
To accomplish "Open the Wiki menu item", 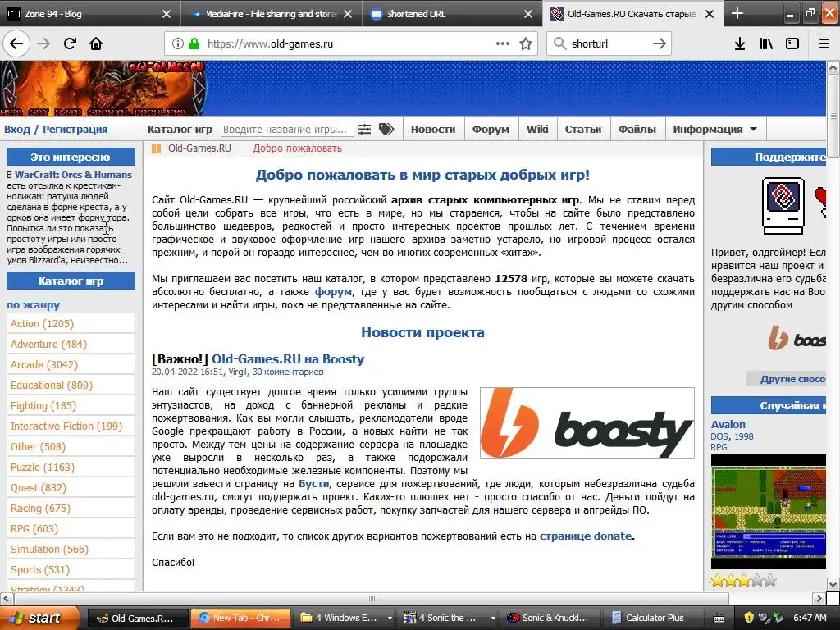I will point(537,129).
